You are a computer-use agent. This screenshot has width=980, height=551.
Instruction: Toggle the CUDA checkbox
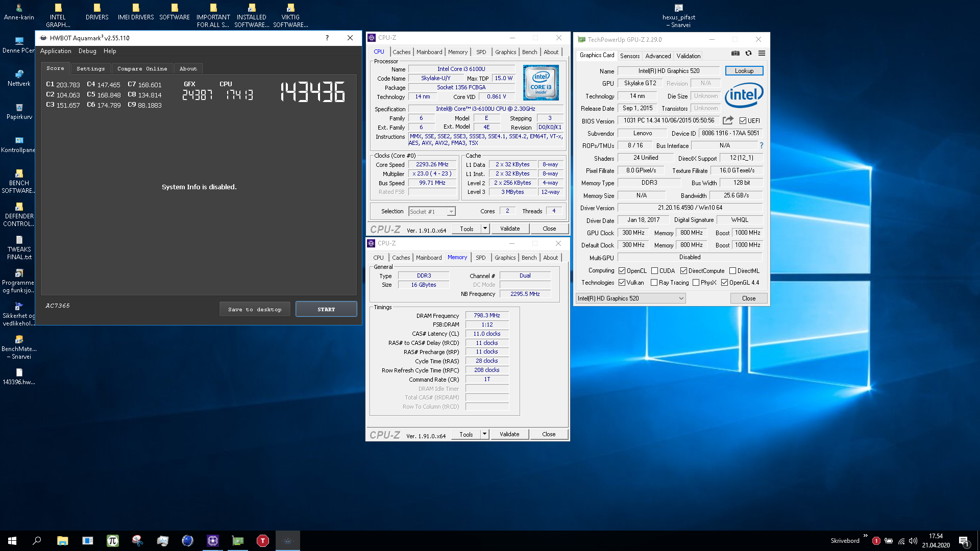click(654, 271)
